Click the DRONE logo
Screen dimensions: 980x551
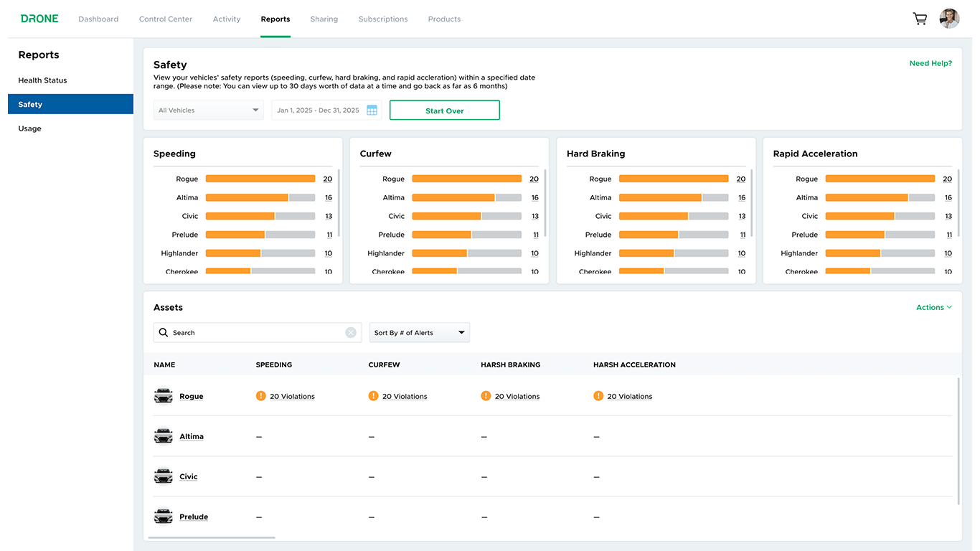point(39,18)
